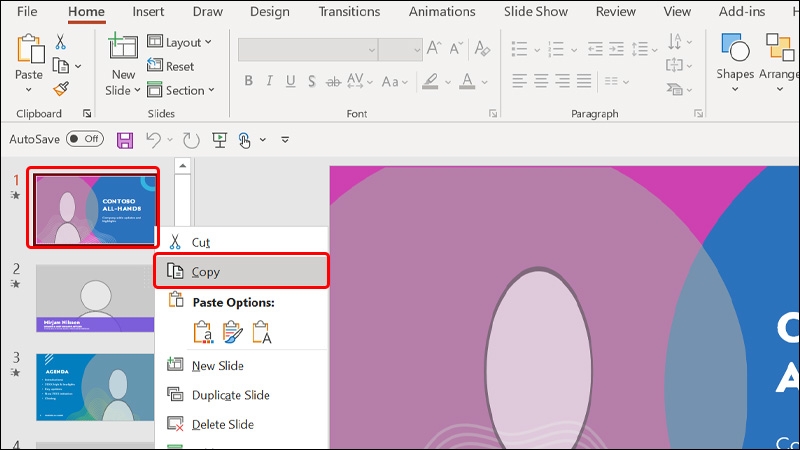Decrease font size with the smaller A icon
This screenshot has height=450, width=800.
(456, 48)
